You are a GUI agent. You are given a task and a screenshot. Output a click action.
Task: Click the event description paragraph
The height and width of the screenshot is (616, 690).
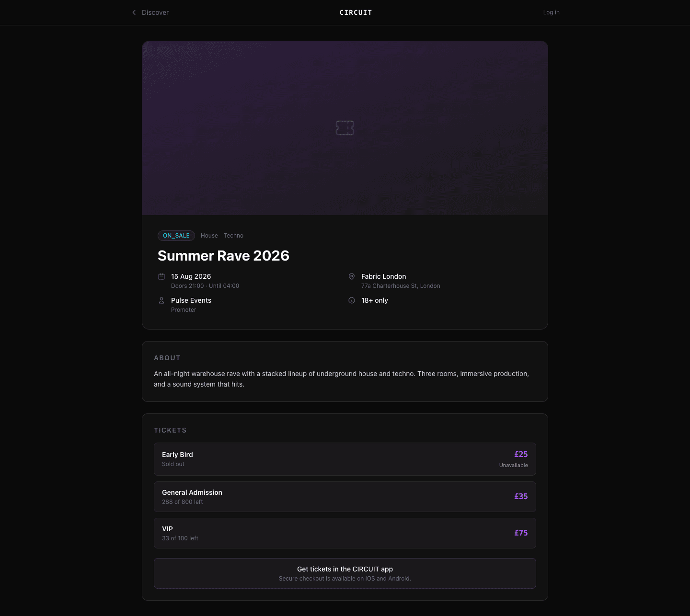pyautogui.click(x=341, y=379)
